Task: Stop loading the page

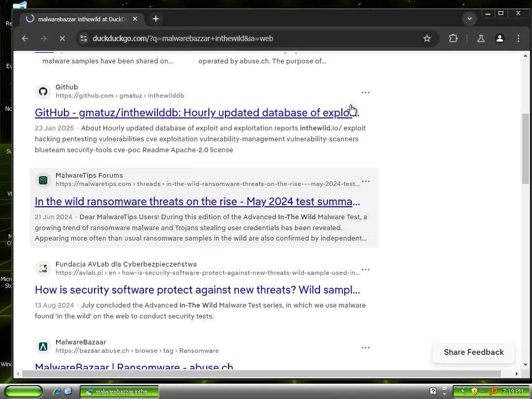Action: [62, 38]
